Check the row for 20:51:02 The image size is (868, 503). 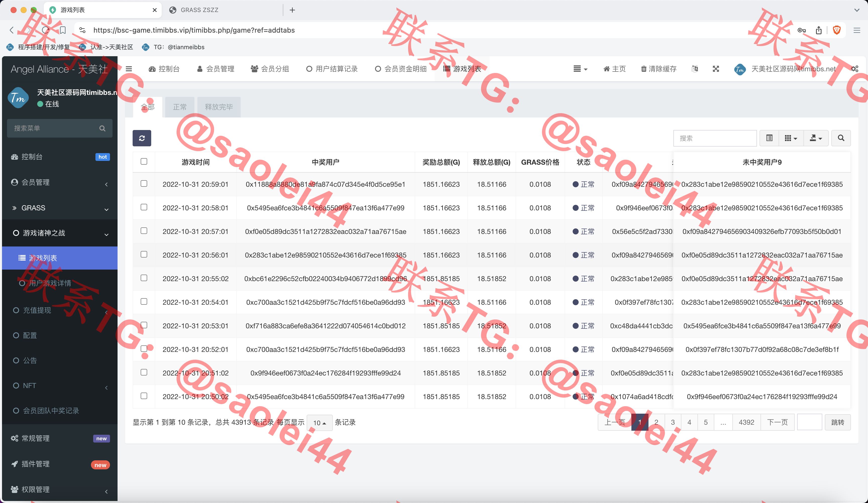(x=144, y=372)
